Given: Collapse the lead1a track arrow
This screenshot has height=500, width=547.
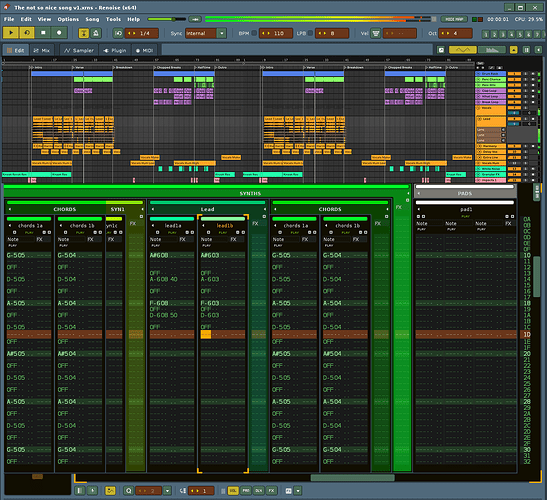Looking at the screenshot, I should 152,226.
